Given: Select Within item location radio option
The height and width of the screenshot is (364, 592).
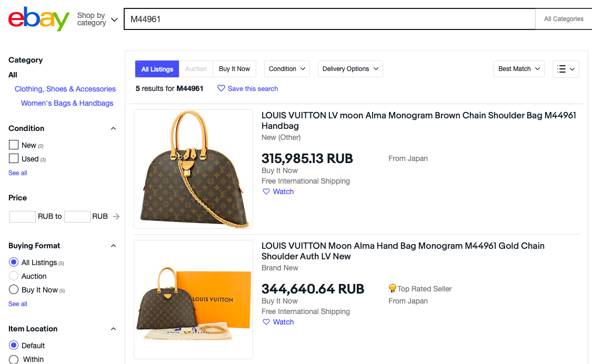Looking at the screenshot, I should click(14, 359).
